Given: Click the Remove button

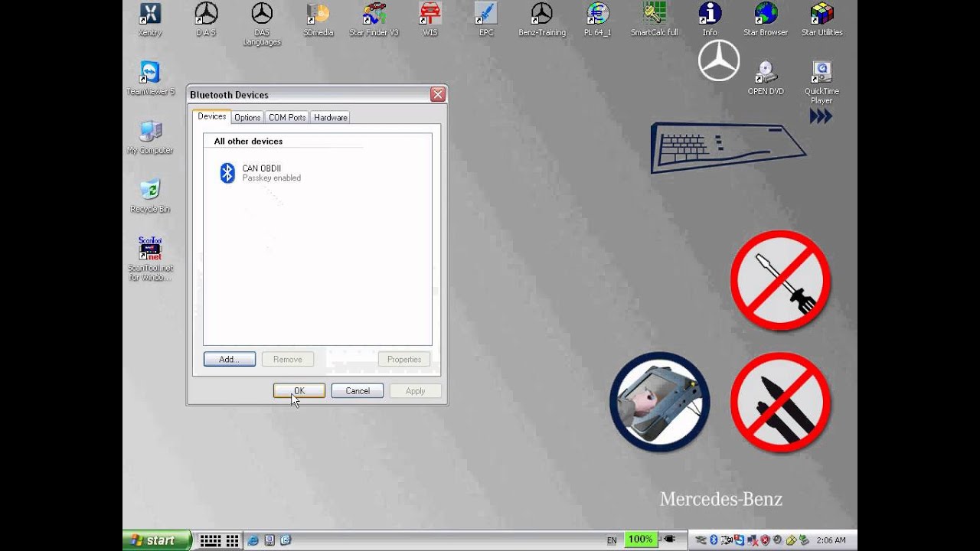Looking at the screenshot, I should tap(288, 359).
